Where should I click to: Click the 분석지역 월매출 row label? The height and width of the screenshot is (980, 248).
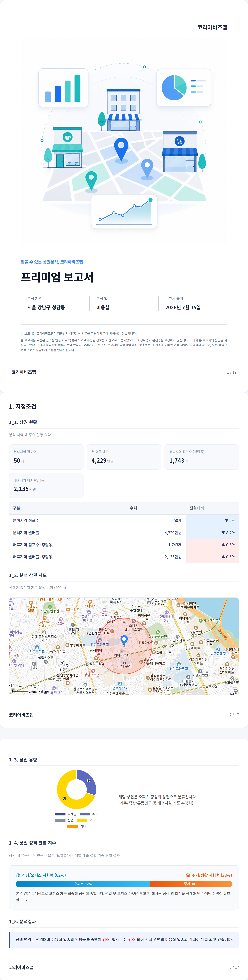coord(26,533)
